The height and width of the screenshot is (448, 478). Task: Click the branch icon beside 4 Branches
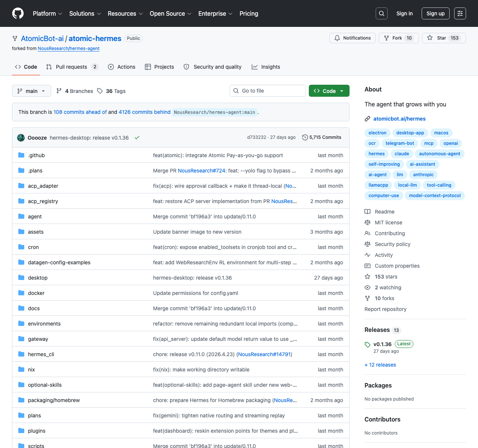pyautogui.click(x=59, y=91)
